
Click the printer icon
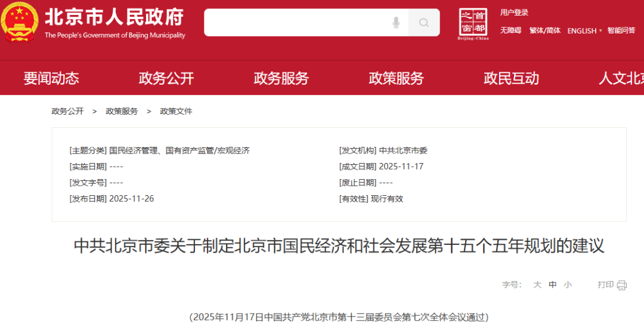click(x=622, y=285)
